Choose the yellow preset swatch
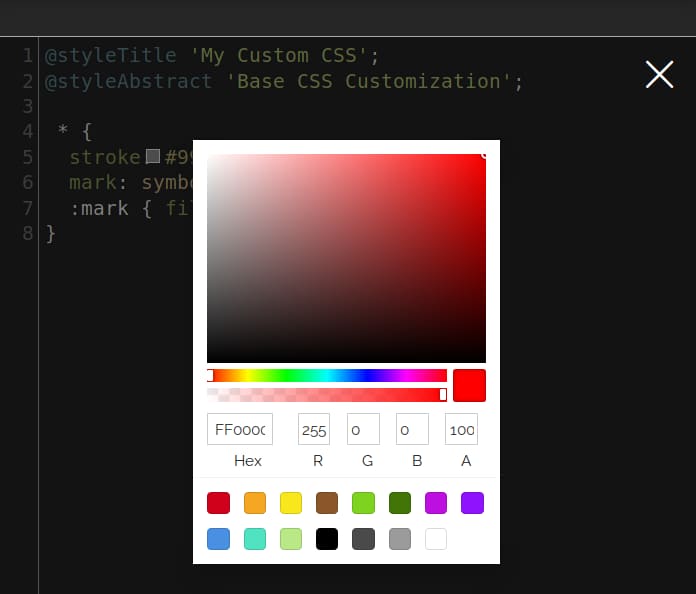Screen dimensions: 696x594 coord(291,503)
